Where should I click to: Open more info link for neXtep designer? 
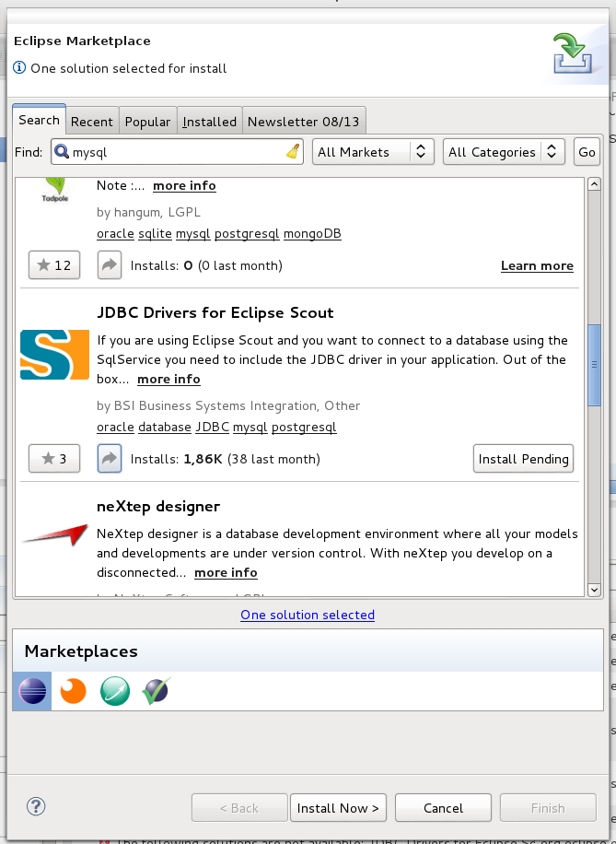226,572
